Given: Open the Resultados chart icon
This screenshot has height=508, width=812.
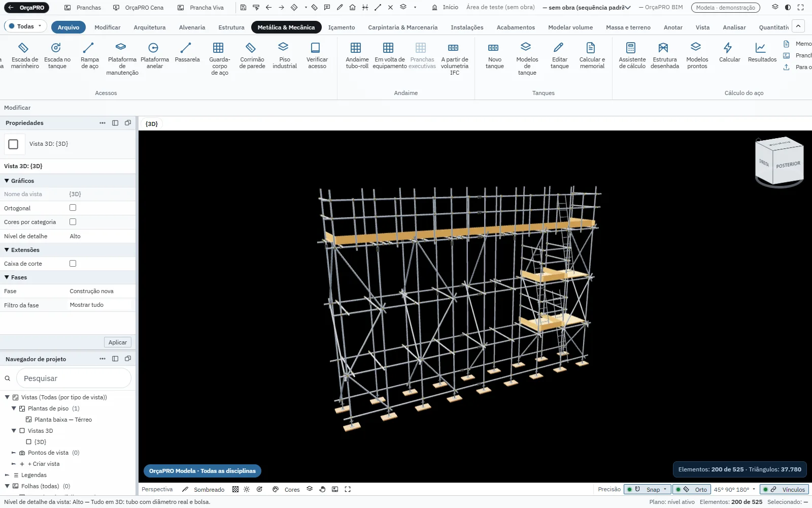Looking at the screenshot, I should (x=760, y=48).
